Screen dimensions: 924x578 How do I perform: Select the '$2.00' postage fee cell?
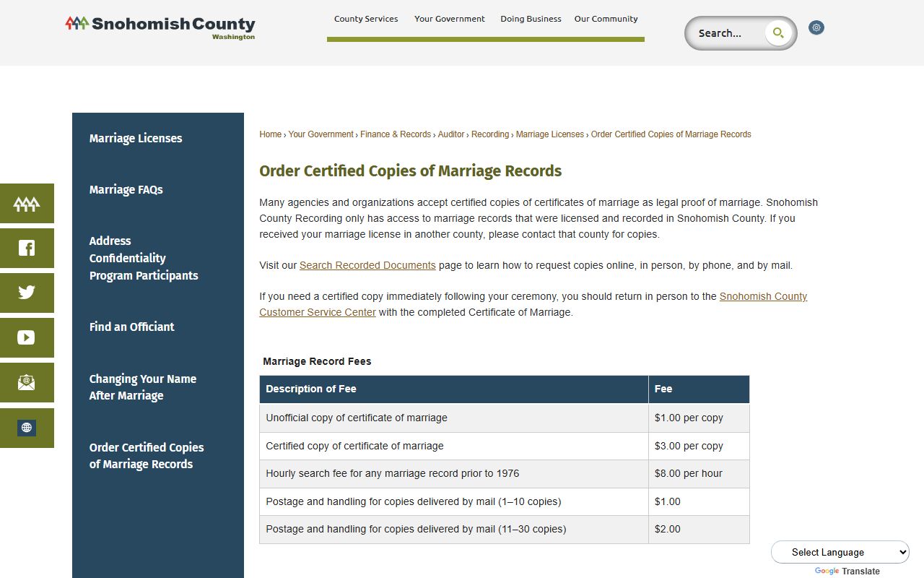coord(699,530)
